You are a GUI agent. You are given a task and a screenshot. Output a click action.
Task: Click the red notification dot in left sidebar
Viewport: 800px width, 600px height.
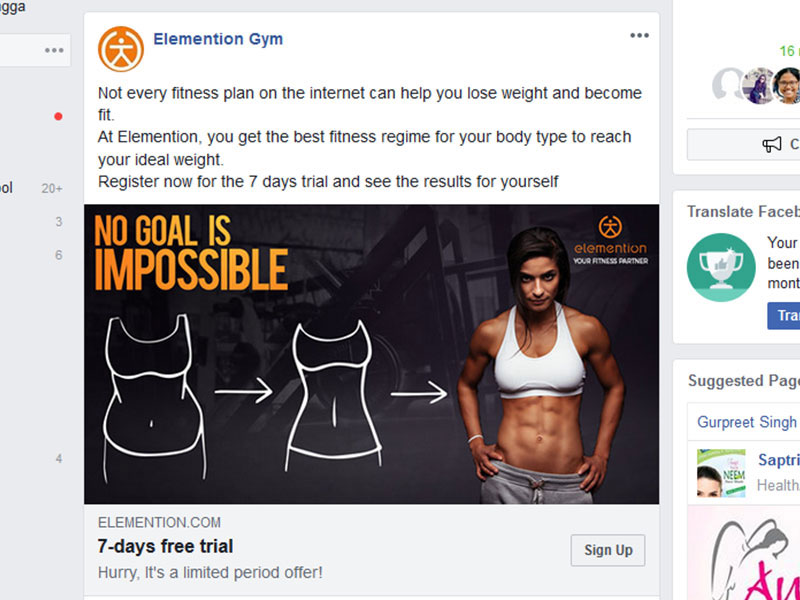click(x=58, y=116)
